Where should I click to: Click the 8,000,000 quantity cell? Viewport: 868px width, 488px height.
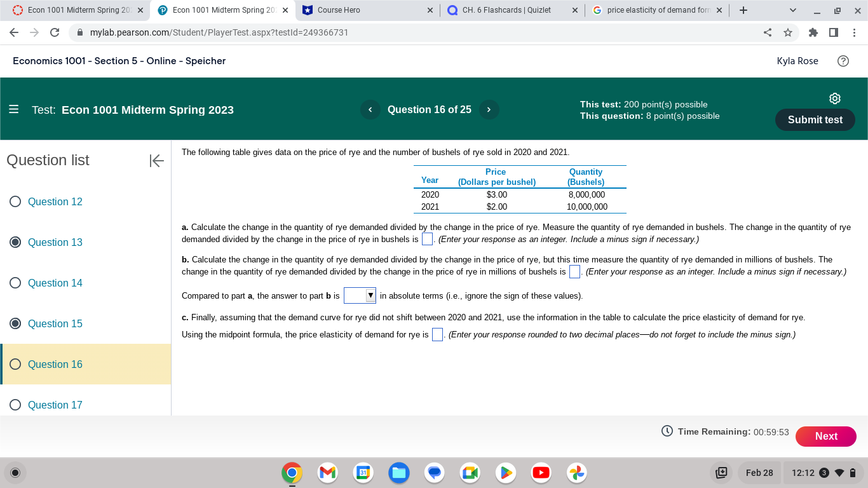pyautogui.click(x=586, y=194)
